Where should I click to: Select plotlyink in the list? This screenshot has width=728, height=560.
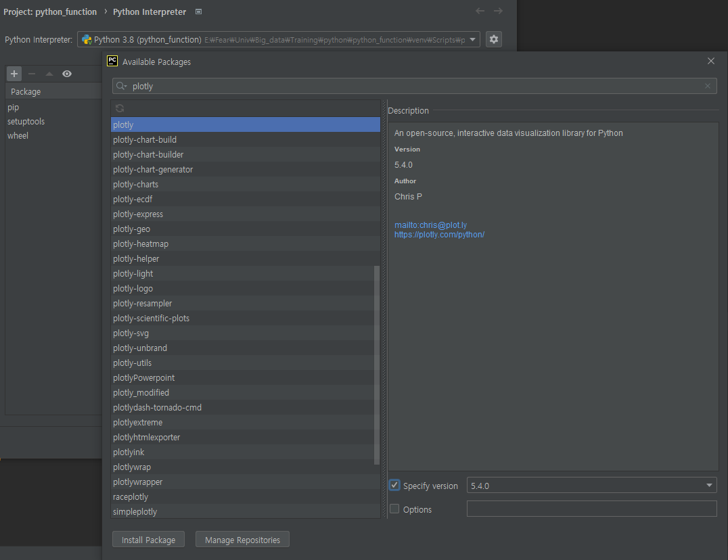coord(242,452)
